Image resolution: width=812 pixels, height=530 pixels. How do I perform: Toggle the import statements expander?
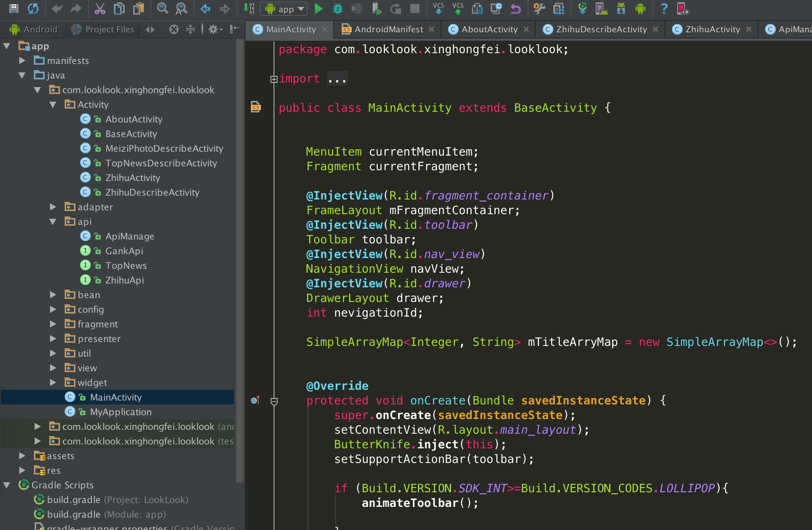point(273,79)
